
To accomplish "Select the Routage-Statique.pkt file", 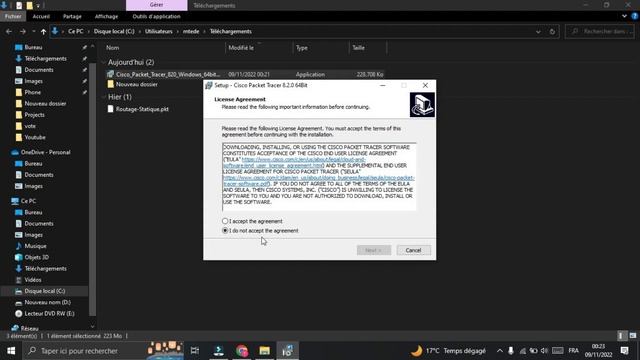I will (142, 109).
